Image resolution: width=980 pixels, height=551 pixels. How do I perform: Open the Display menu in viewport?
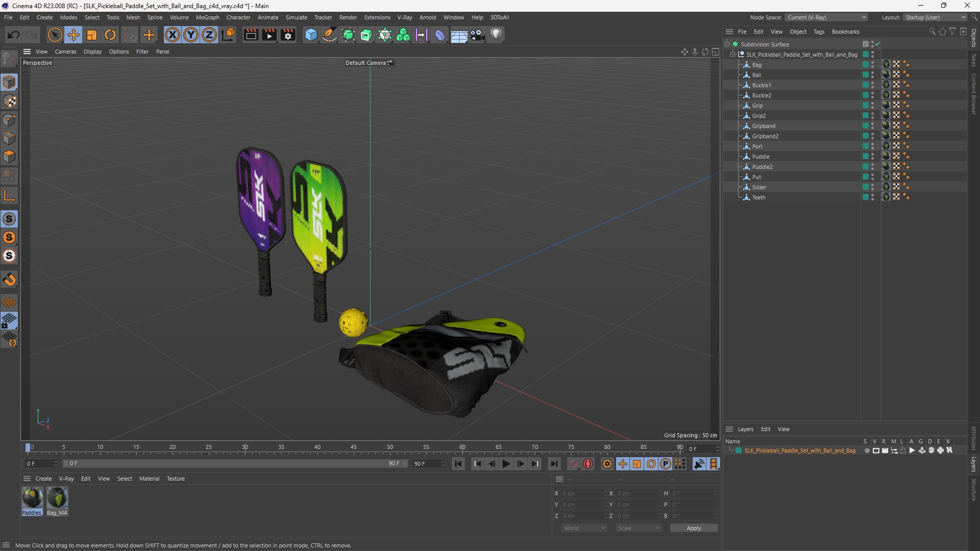(x=92, y=52)
